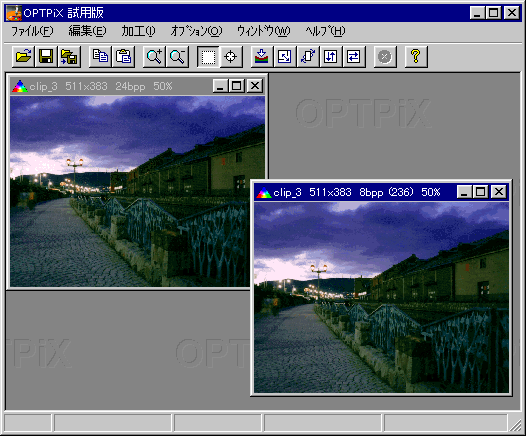The width and height of the screenshot is (526, 436).
Task: Select the zoom out magnifier tool
Action: click(177, 56)
